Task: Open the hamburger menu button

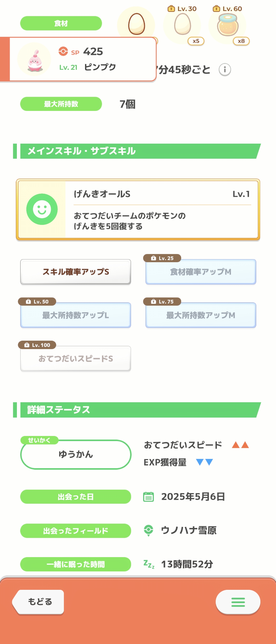Action: [238, 602]
